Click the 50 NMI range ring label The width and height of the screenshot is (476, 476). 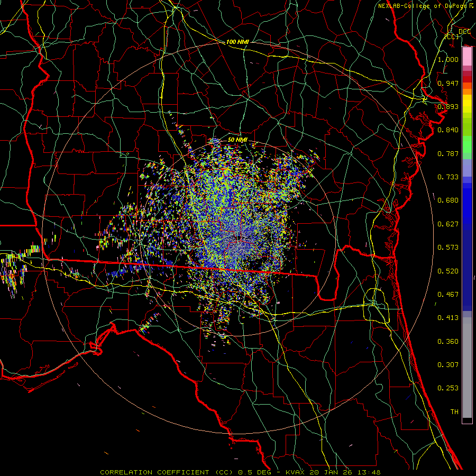coord(237,140)
